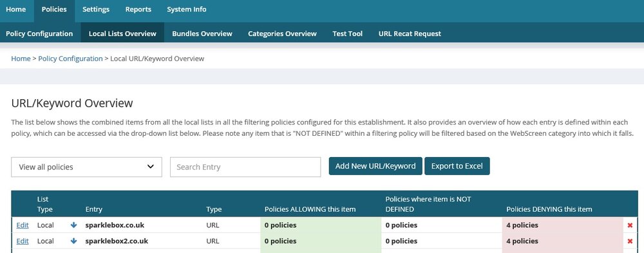The width and height of the screenshot is (644, 253).
Task: Click the List Type column header
Action: click(45, 204)
